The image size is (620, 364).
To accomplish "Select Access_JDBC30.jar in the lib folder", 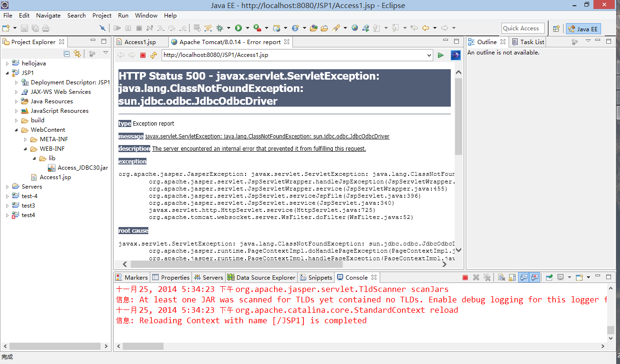I will coord(78,167).
